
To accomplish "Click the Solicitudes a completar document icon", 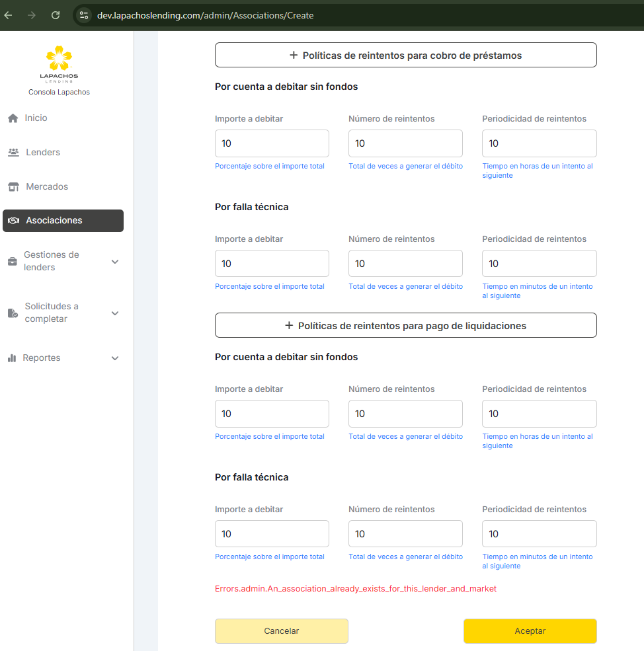I will coord(13,313).
